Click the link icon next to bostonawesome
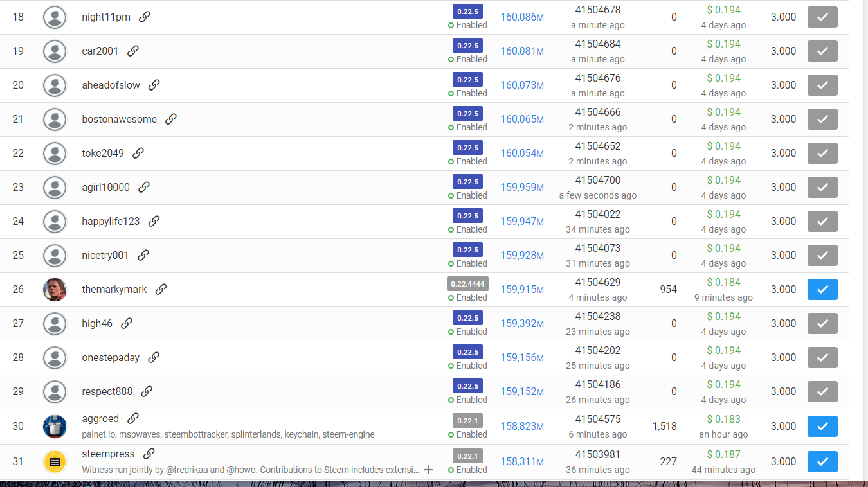The height and width of the screenshot is (487, 868). [x=171, y=119]
